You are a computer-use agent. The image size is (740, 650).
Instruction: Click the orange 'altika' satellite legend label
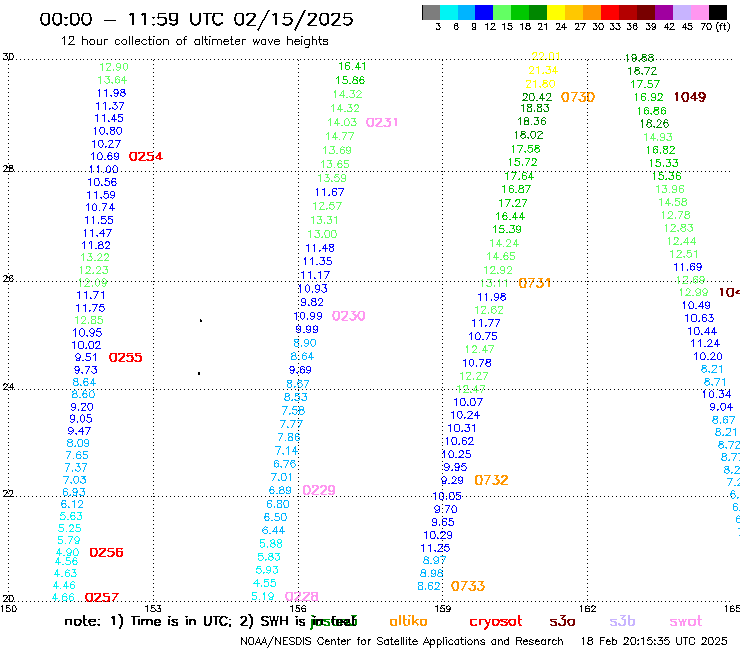click(409, 621)
